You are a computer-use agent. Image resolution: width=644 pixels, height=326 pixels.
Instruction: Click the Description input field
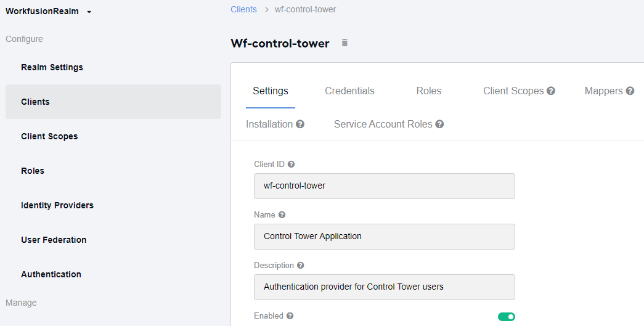[385, 287]
